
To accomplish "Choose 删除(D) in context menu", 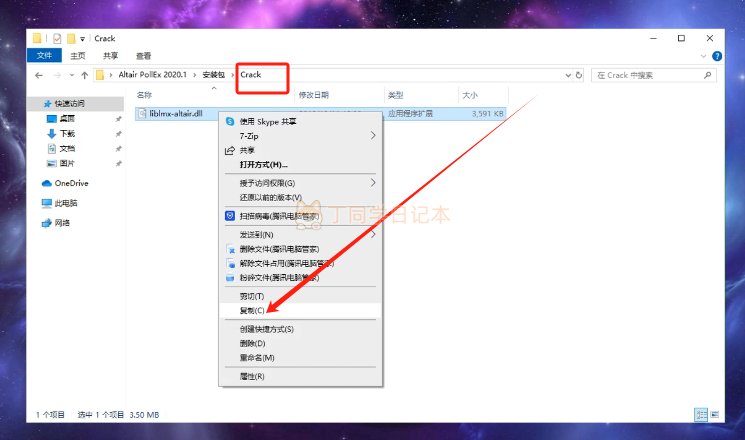I will [x=301, y=344].
